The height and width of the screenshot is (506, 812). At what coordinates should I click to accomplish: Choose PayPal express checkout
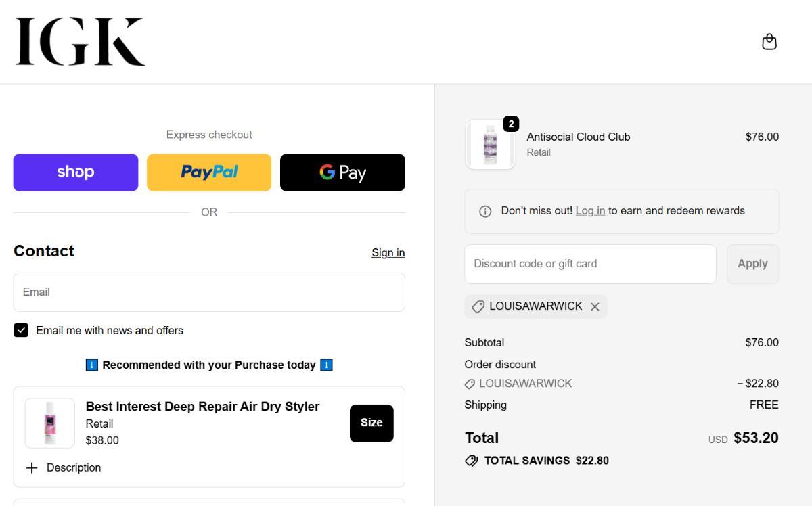click(x=209, y=172)
